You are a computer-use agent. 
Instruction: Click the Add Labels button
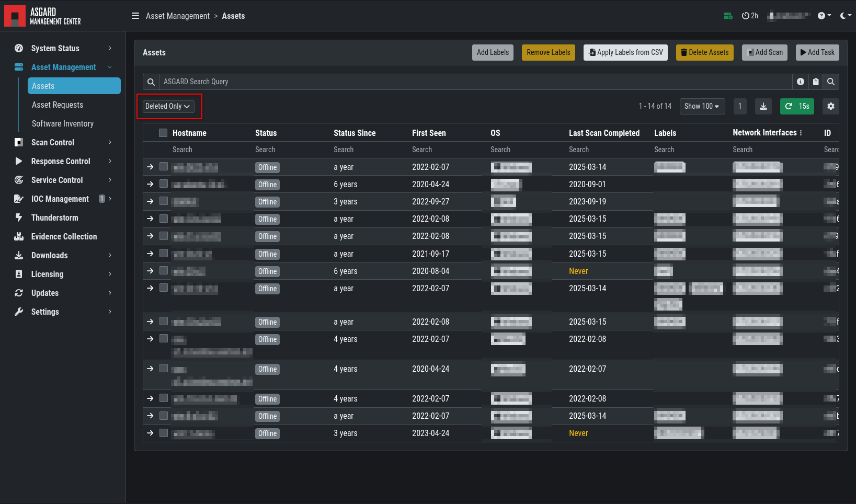click(493, 52)
